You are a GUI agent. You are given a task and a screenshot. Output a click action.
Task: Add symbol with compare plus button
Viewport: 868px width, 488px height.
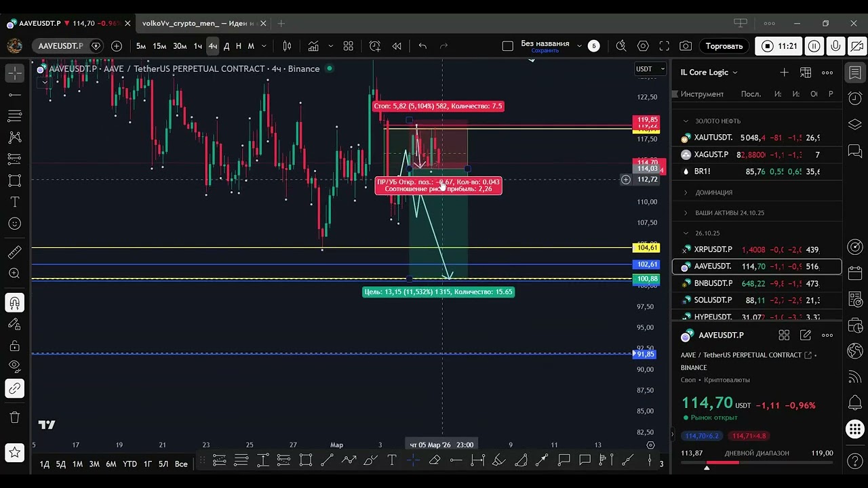point(117,46)
